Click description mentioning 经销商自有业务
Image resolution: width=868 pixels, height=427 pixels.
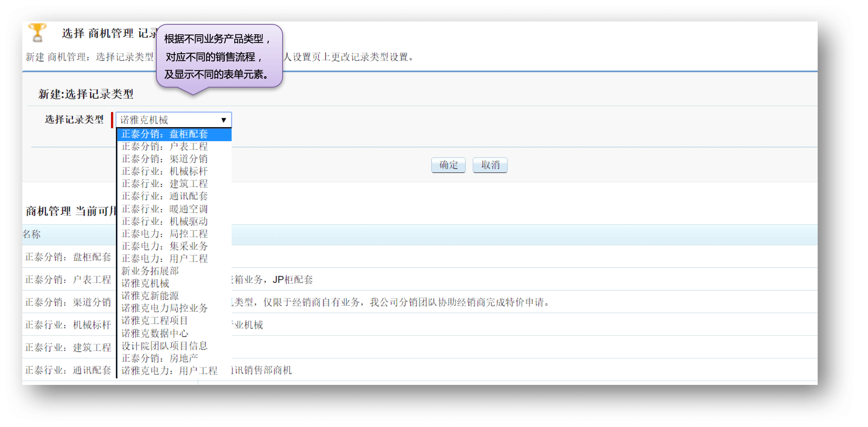coord(391,302)
